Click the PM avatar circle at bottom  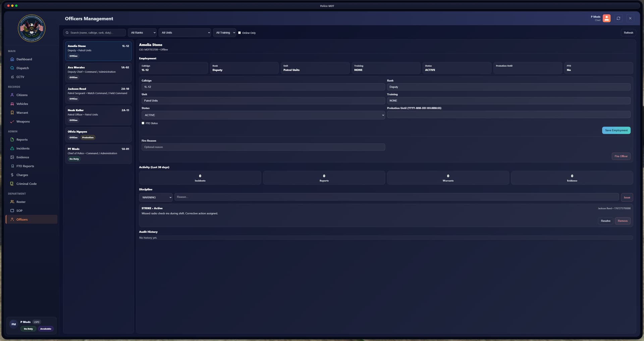pyautogui.click(x=13, y=324)
